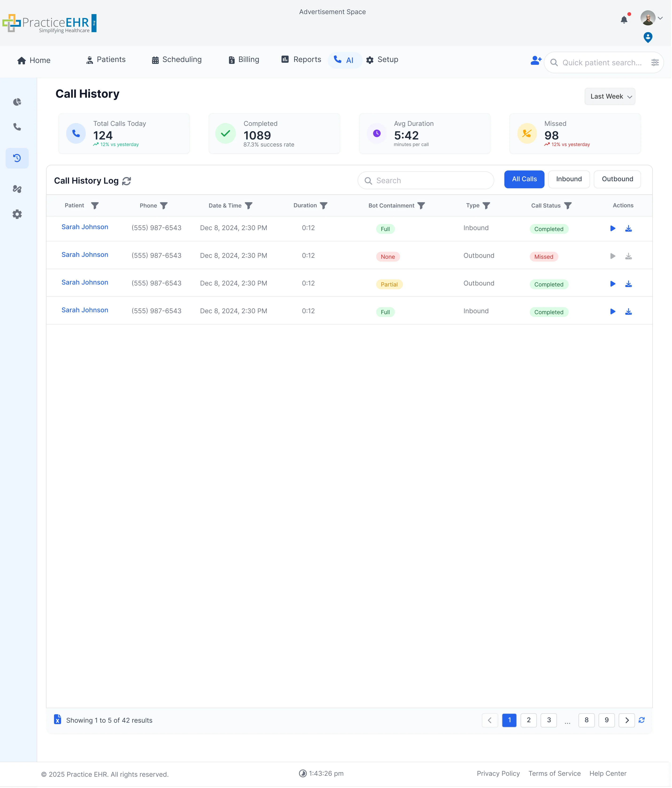Open the call history Dashboard analytics icon
The image size is (672, 788).
18,102
